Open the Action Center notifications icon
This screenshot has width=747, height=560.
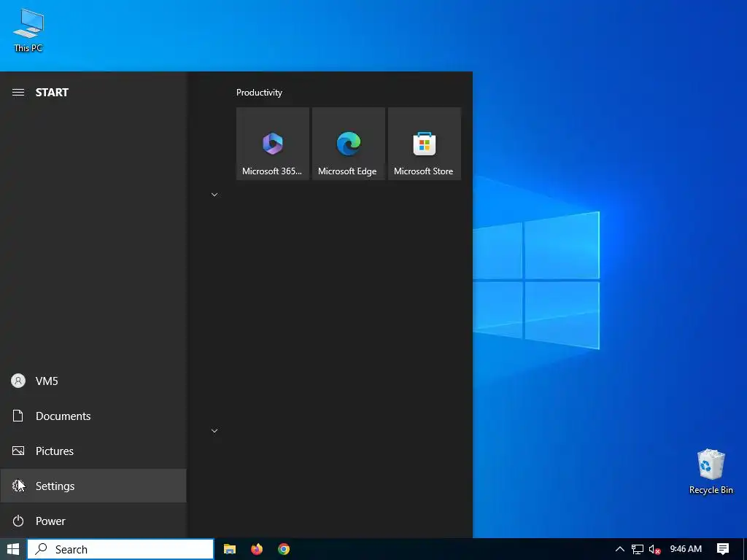click(723, 549)
